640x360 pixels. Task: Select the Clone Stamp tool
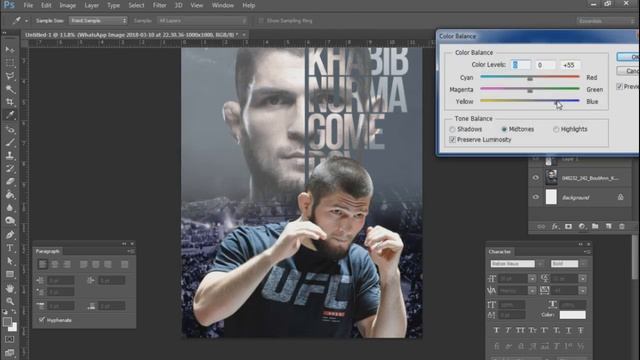tap(10, 156)
